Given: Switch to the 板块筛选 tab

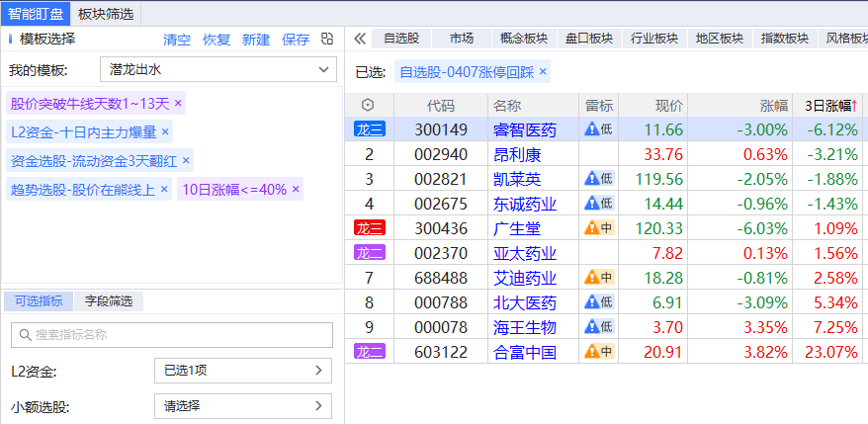Looking at the screenshot, I should tap(105, 13).
